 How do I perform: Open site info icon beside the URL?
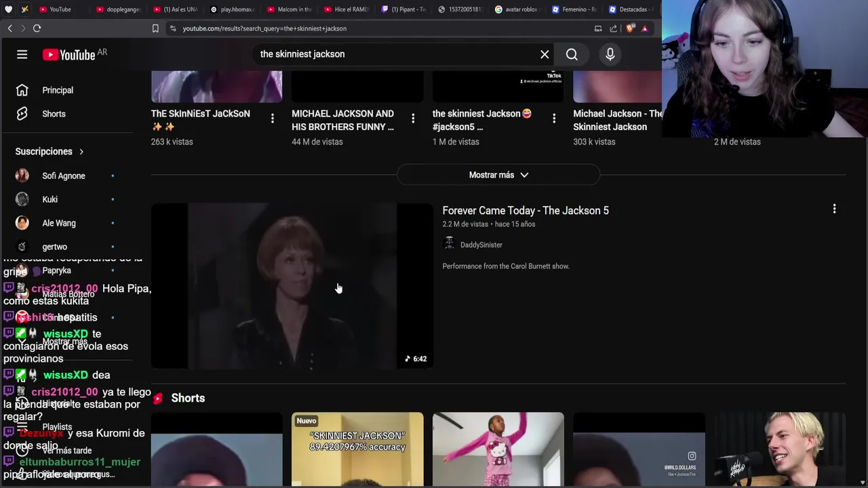(173, 28)
